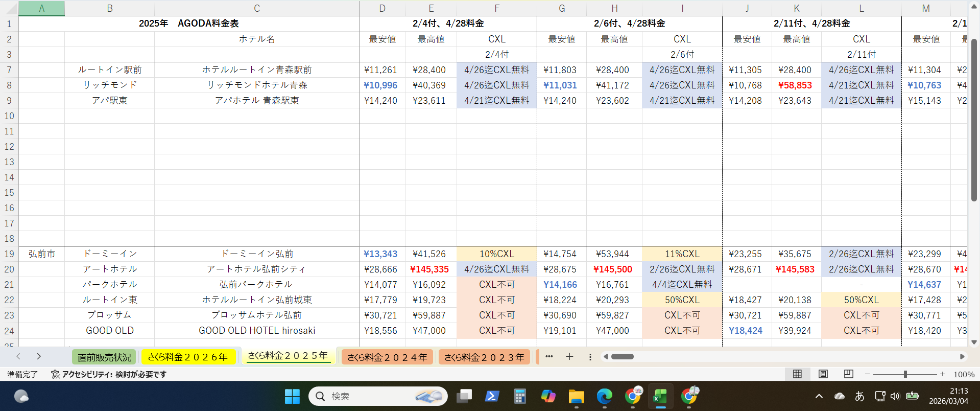Viewport: 980px width, 411px height.
Task: Click the 100% zoom level button
Action: pyautogui.click(x=964, y=374)
